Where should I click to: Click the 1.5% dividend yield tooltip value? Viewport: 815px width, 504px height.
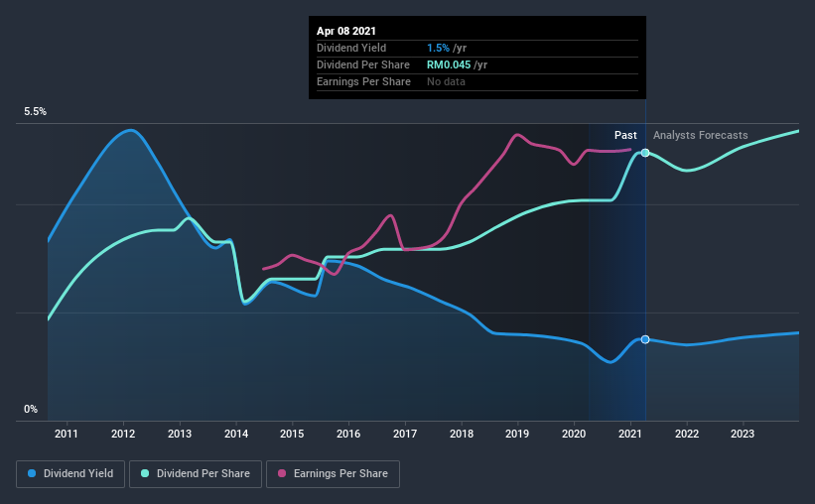pos(438,48)
